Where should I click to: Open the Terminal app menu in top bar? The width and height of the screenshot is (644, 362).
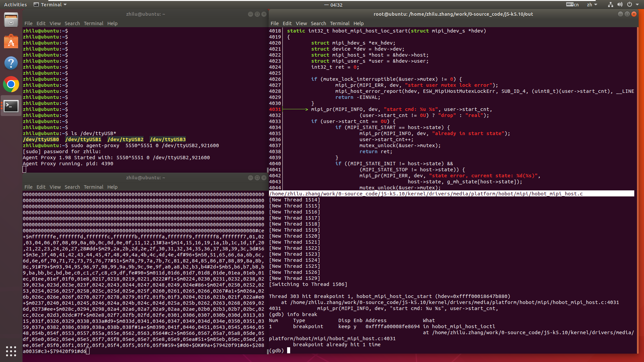(x=50, y=5)
